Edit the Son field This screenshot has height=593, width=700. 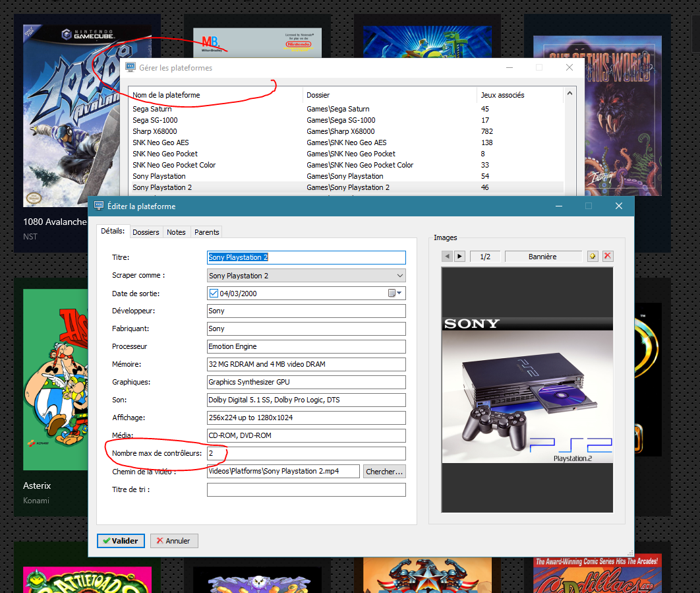306,400
